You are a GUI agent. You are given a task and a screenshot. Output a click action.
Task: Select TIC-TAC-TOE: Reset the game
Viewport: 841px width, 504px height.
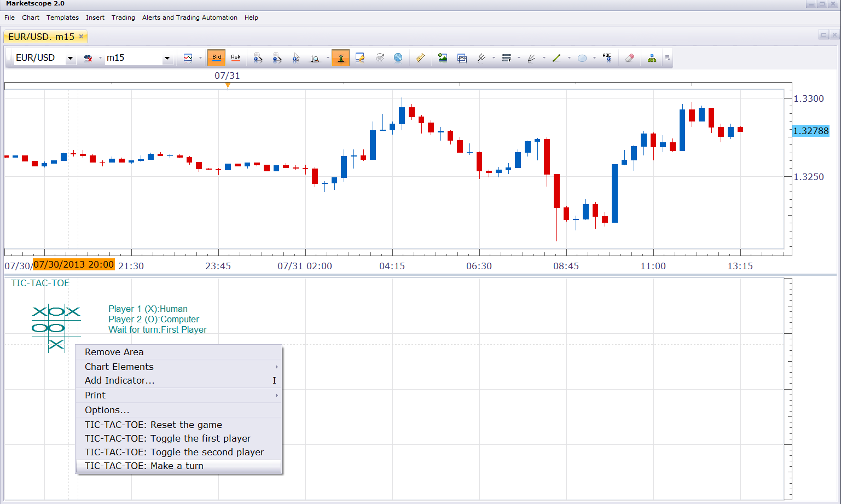(179, 425)
